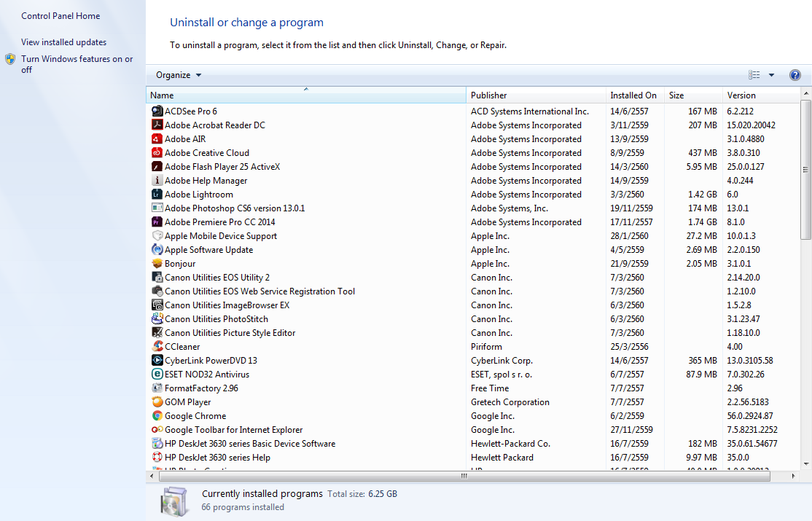This screenshot has height=521, width=812.
Task: Click the version value 7.5.8231.2252
Action: pos(752,430)
